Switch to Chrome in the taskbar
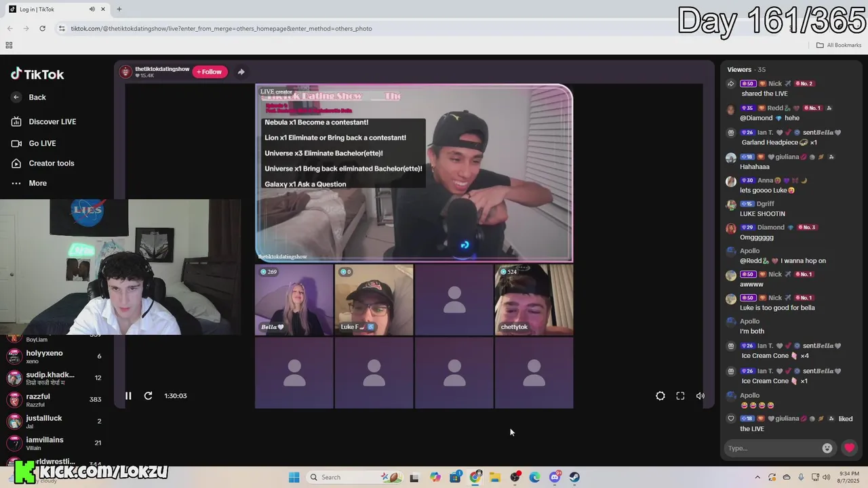 tap(475, 477)
